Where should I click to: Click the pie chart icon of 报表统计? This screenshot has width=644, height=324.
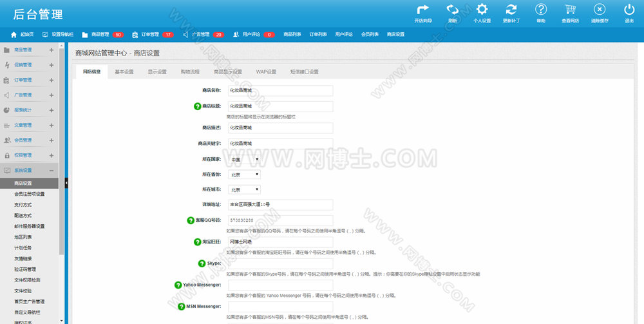[x=6, y=110]
